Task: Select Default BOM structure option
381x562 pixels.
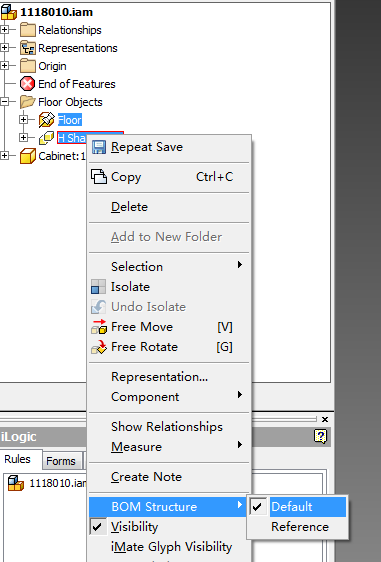Action: click(297, 506)
